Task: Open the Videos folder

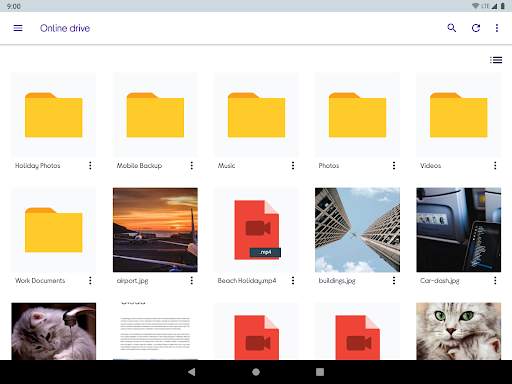Action: (459, 115)
